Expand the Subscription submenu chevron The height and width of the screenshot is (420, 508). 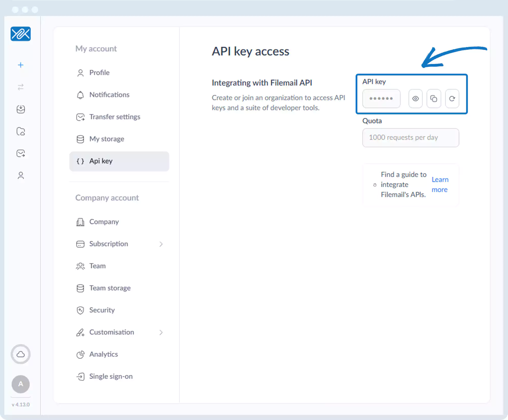coord(161,244)
